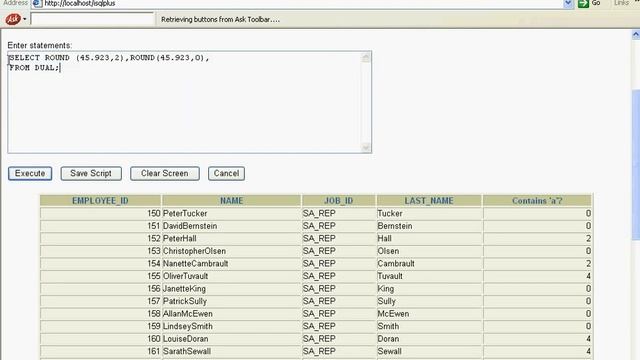Click the statement box scroll-down arrow
The height and width of the screenshot is (360, 640).
tap(366, 147)
